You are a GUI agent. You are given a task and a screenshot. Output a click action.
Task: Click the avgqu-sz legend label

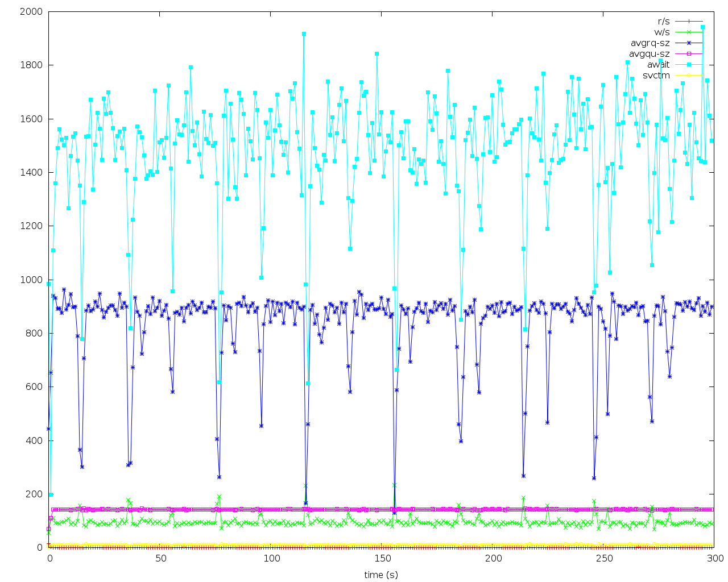pos(650,54)
